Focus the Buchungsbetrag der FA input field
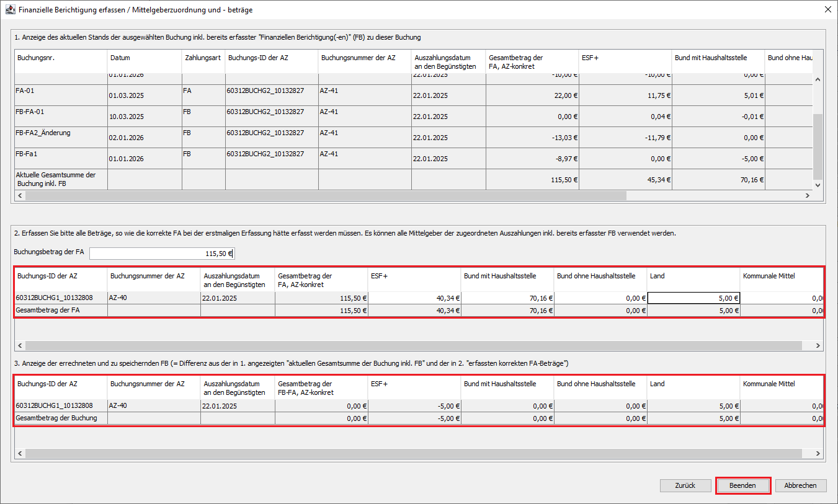This screenshot has width=838, height=504. [162, 253]
